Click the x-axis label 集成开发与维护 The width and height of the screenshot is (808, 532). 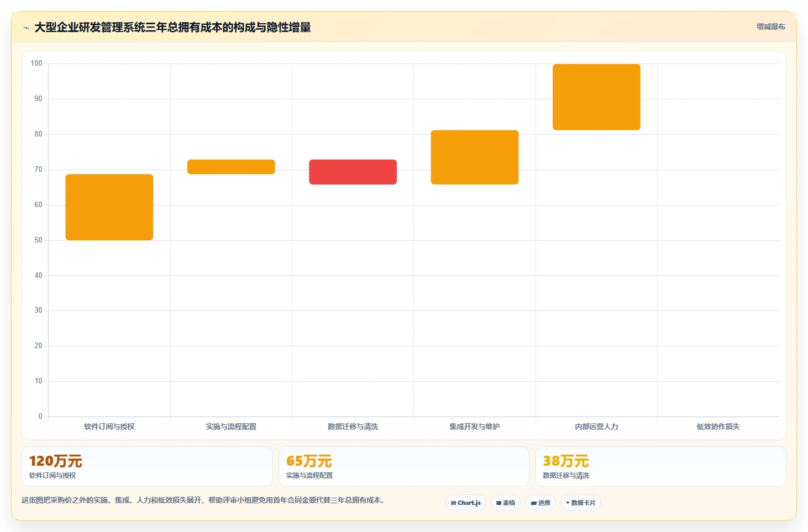coord(475,426)
